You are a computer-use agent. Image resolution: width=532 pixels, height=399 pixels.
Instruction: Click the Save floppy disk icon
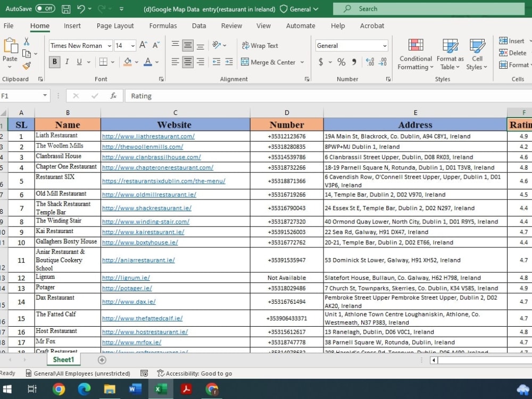pos(66,9)
